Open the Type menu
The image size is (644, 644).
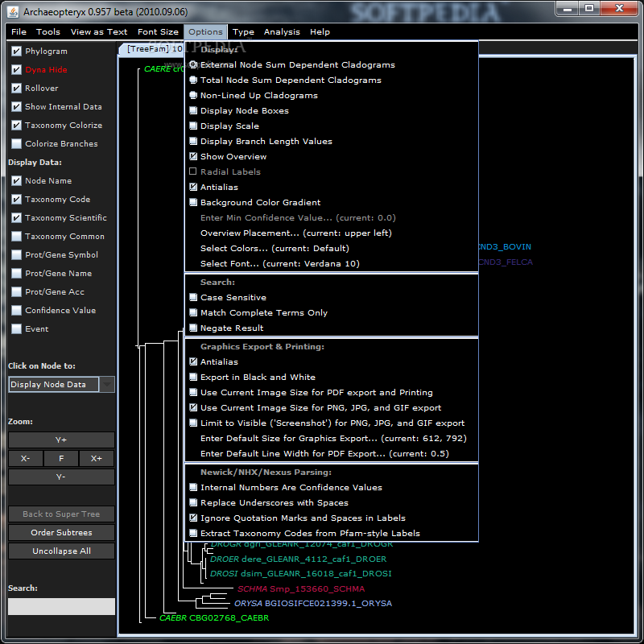point(243,31)
